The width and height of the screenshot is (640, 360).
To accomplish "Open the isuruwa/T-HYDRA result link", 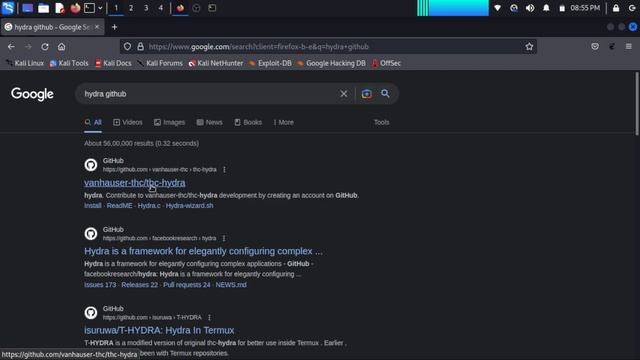I will [159, 330].
